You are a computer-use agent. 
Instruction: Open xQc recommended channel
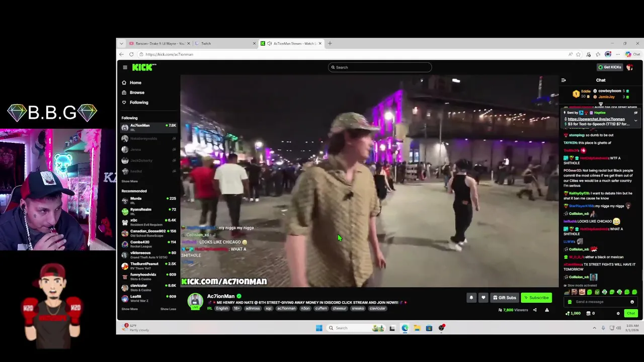pyautogui.click(x=148, y=222)
